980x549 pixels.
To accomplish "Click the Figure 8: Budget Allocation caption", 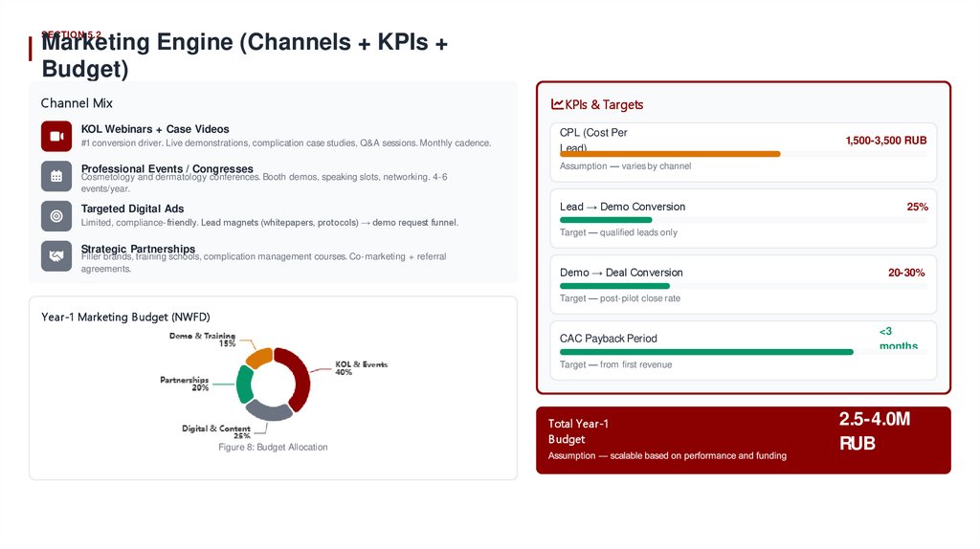I will click(x=273, y=447).
